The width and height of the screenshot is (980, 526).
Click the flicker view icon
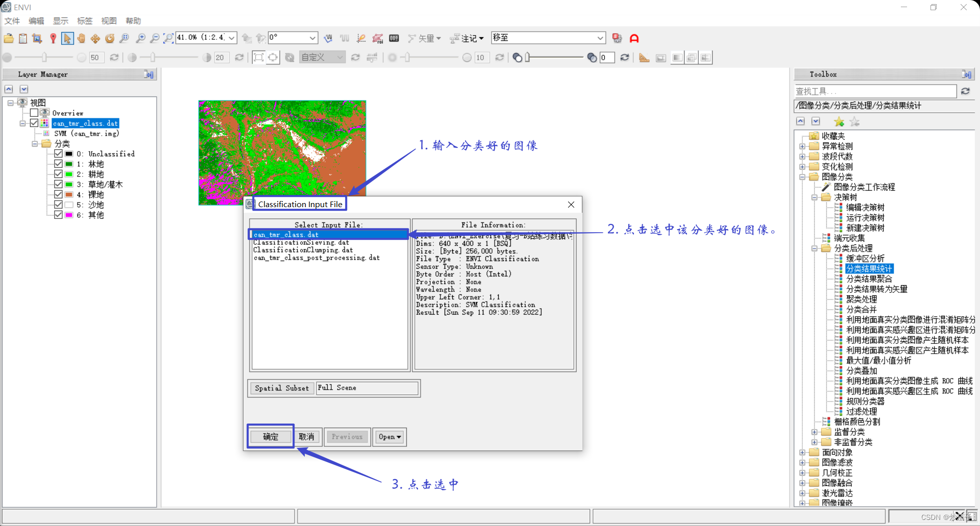pos(691,58)
